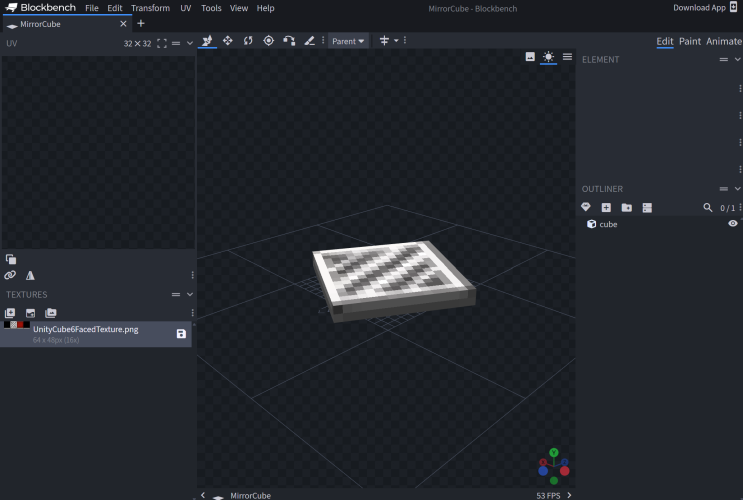Open Textures toolbar three-dot options
This screenshot has height=500, width=743.
pos(192,313)
